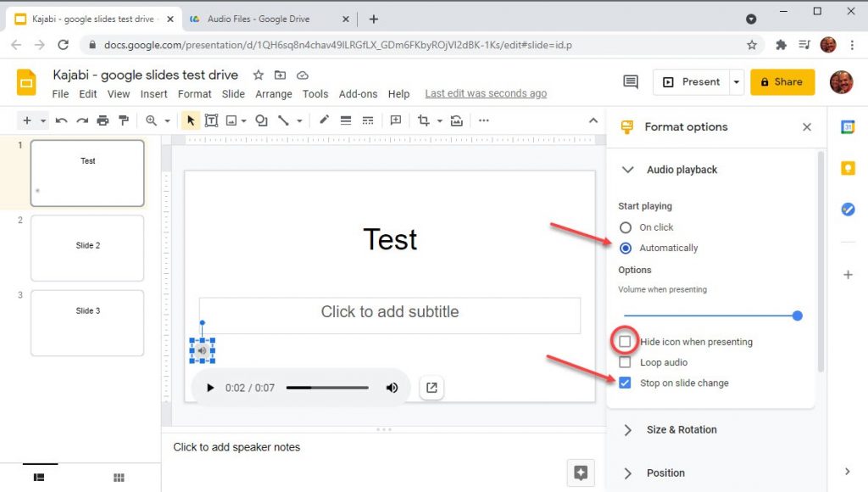Screen dimensions: 868x492
Task: Open the Present options dropdown arrow
Action: [x=737, y=82]
